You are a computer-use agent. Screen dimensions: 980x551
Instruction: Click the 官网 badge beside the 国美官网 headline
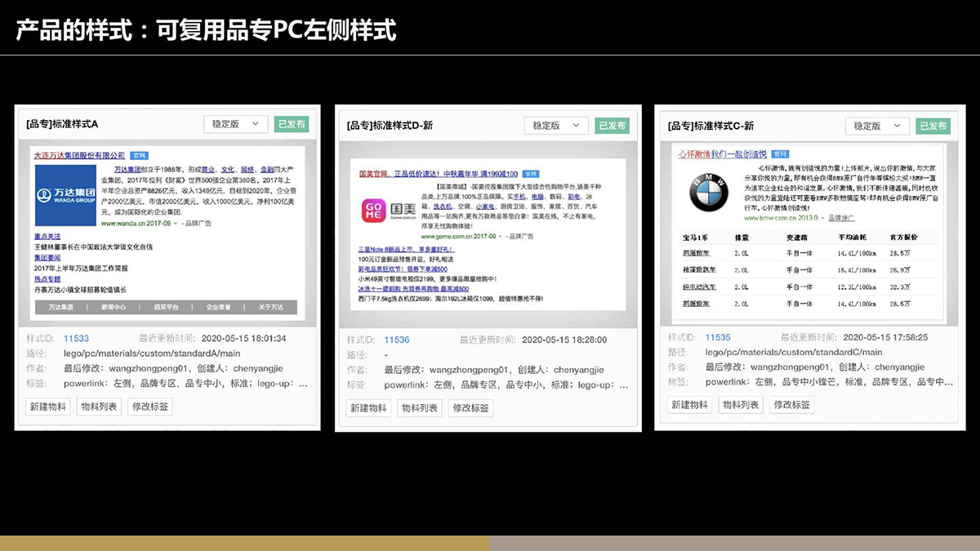point(531,174)
